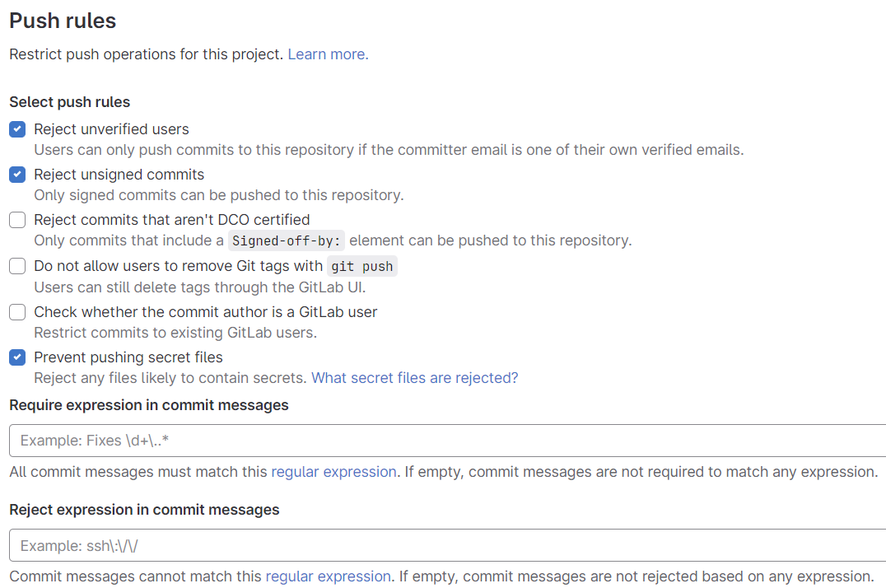The height and width of the screenshot is (588, 886).
Task: Disable the Reject unsigned commits checkbox
Action: [x=17, y=175]
